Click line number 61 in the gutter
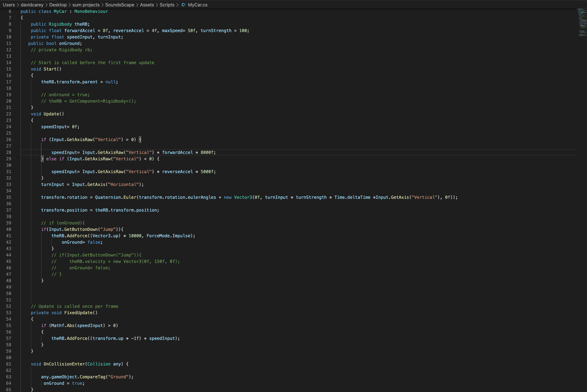Image resolution: width=587 pixels, height=392 pixels. click(9, 364)
